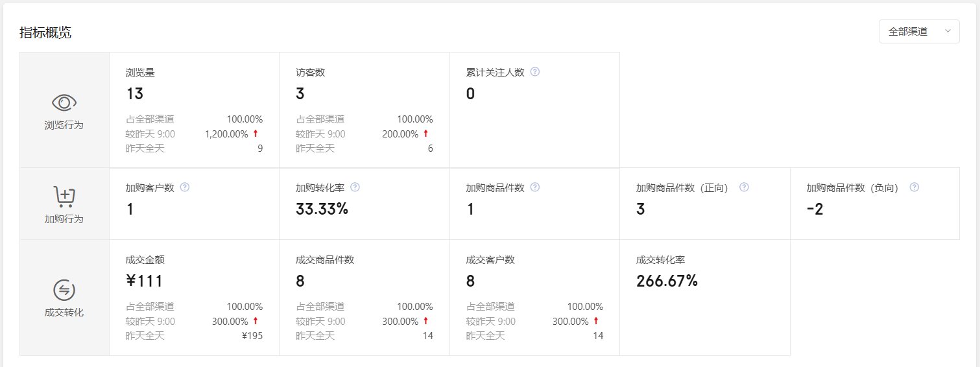Click the 成交客户数 label

point(490,260)
